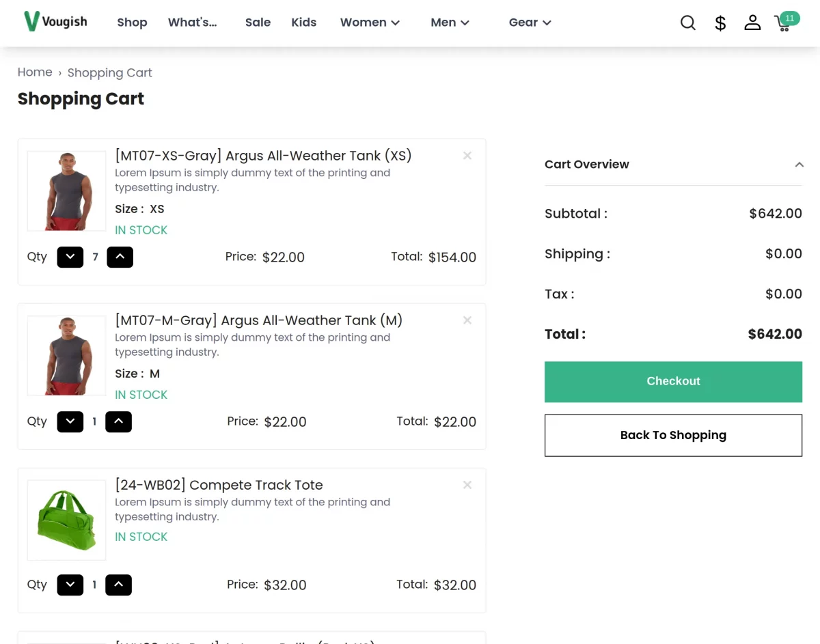
Task: Click the Tax label
Action: click(x=559, y=294)
